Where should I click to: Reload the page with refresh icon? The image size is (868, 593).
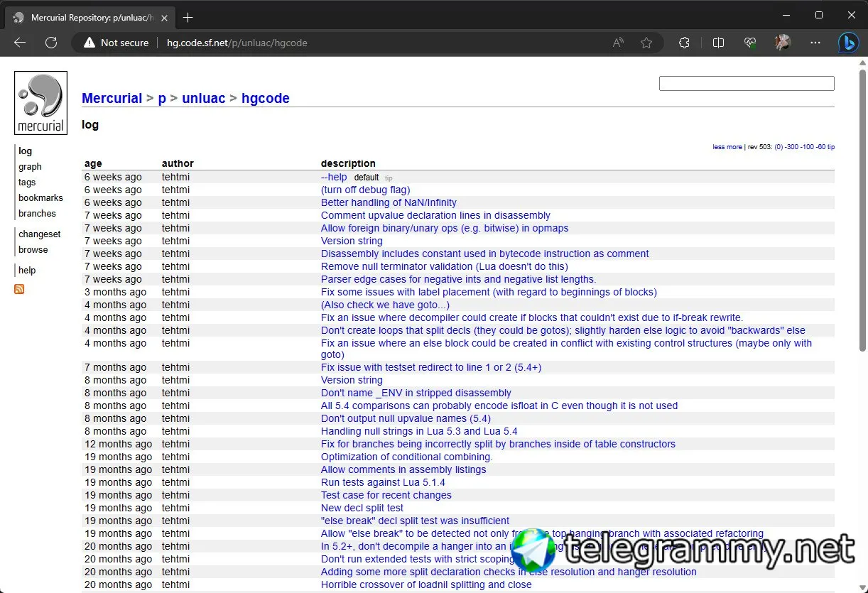(x=51, y=43)
